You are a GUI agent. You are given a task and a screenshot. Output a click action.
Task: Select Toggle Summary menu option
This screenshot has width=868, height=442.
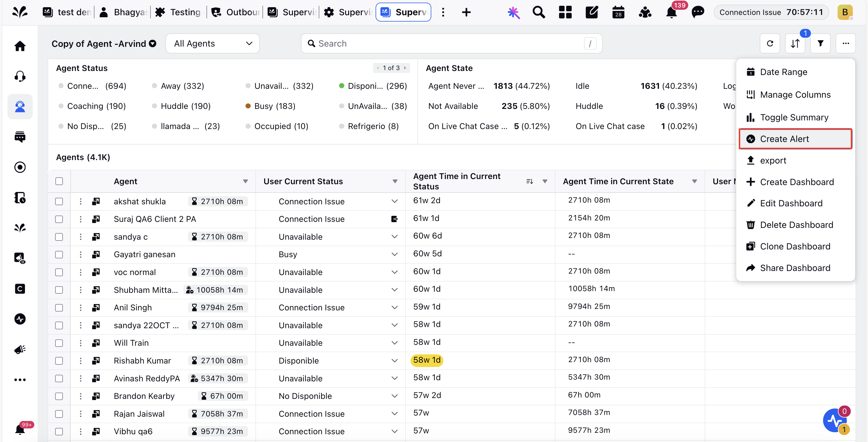[795, 117]
